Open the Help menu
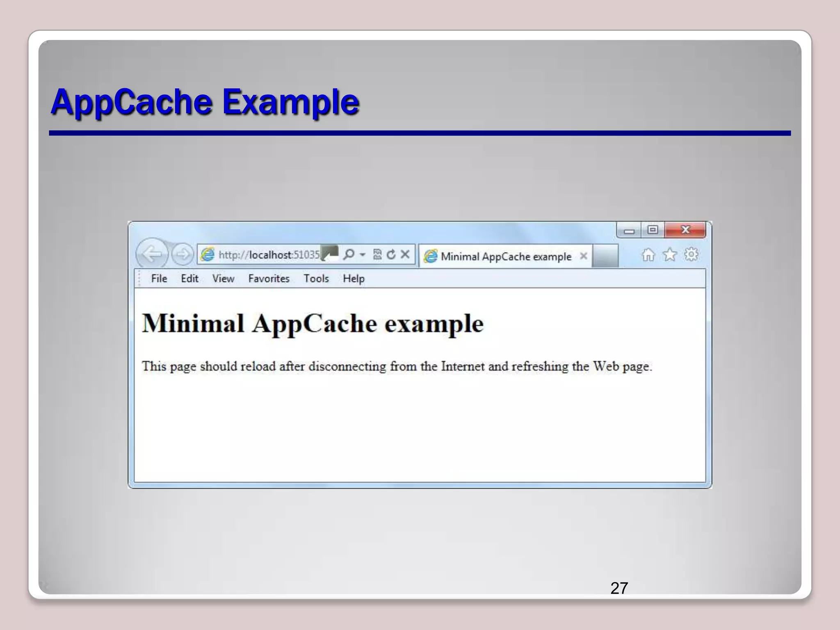This screenshot has width=840, height=630. coord(354,278)
